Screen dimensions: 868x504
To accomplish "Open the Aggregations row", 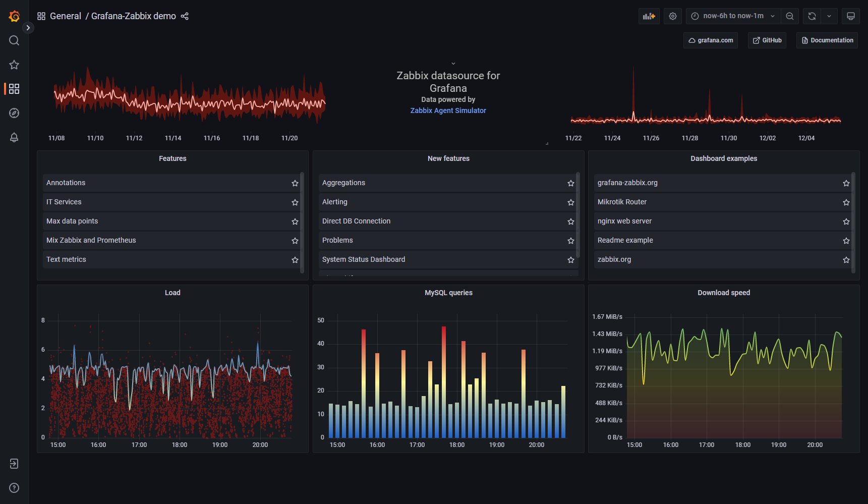I will (447, 183).
